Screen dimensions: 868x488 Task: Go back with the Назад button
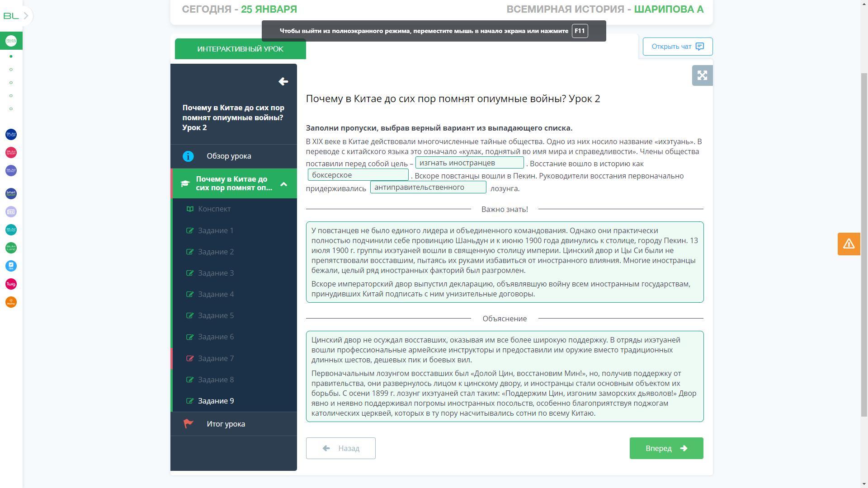(x=341, y=448)
